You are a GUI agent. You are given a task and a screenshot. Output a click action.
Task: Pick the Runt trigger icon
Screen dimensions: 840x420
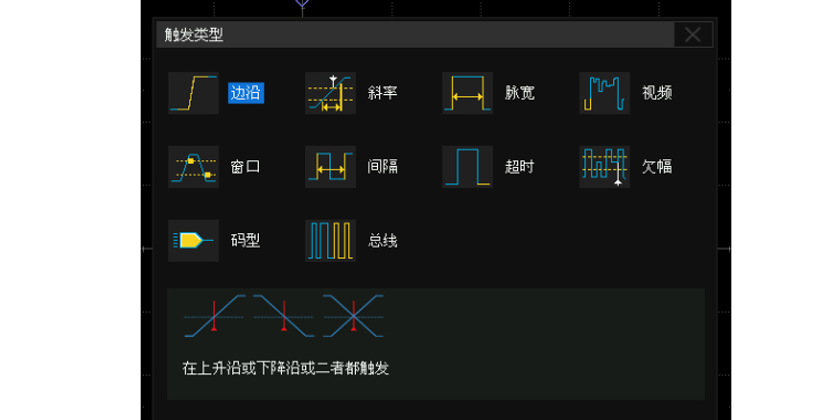(604, 167)
